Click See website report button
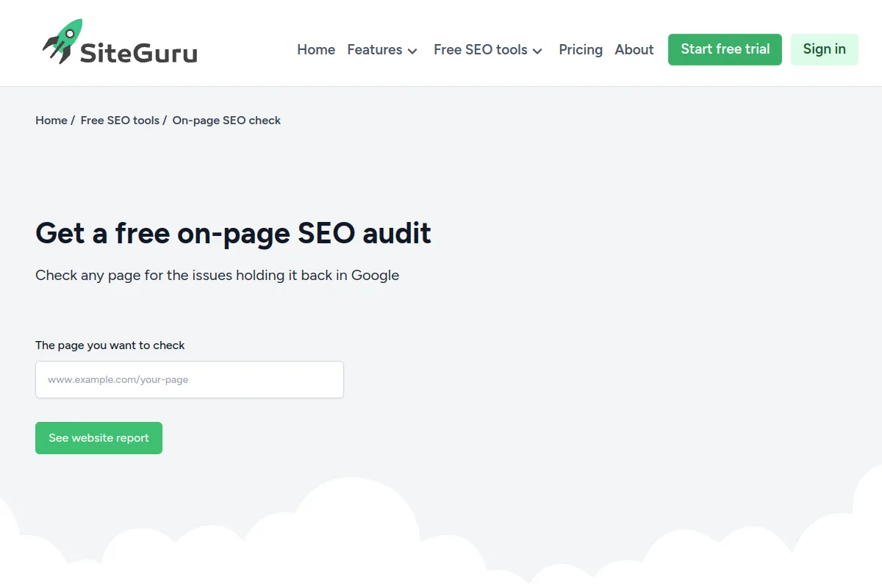The height and width of the screenshot is (588, 882). click(x=98, y=438)
